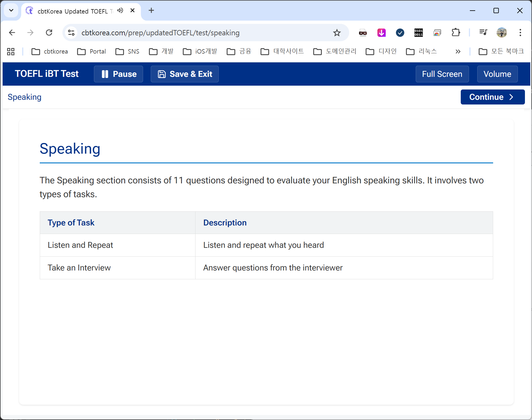
Task: Bookmark this page with the star icon
Action: coord(337,33)
